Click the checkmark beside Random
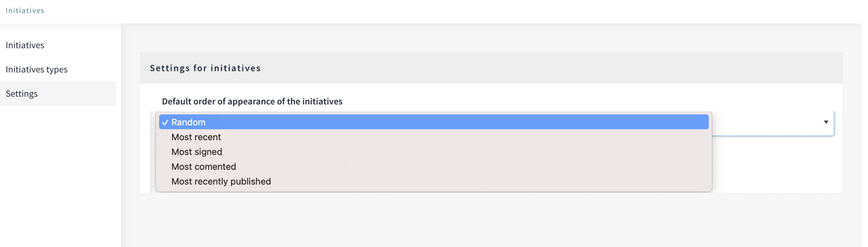The image size is (868, 247). tap(165, 123)
